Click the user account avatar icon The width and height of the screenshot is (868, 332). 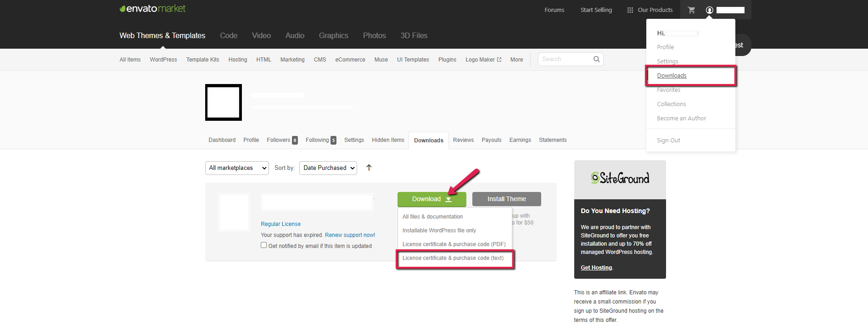tap(709, 10)
